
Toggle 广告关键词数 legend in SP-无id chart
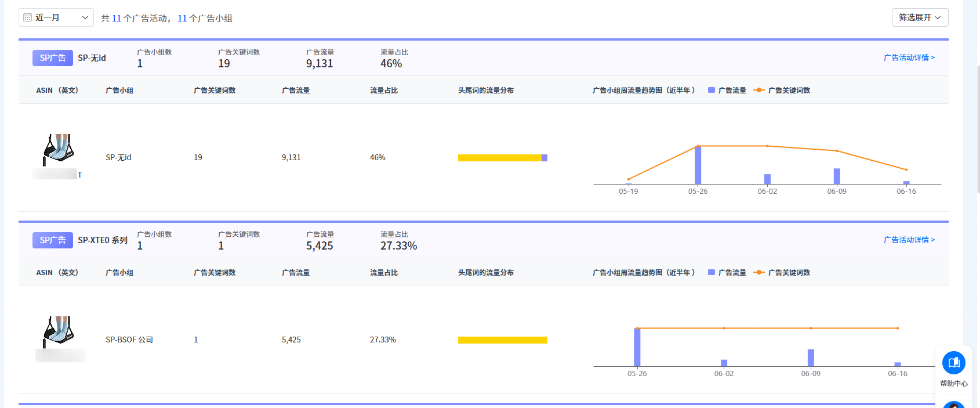point(782,90)
